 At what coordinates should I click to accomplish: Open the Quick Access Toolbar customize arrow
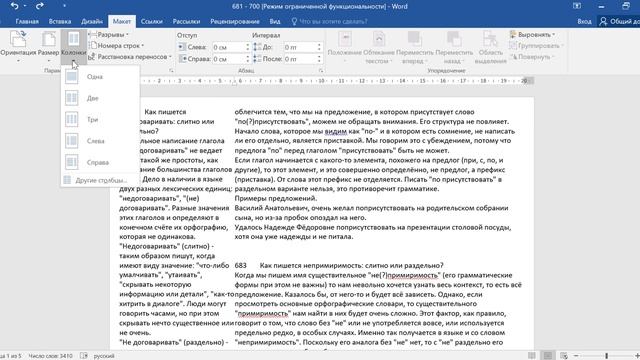(64, 6)
